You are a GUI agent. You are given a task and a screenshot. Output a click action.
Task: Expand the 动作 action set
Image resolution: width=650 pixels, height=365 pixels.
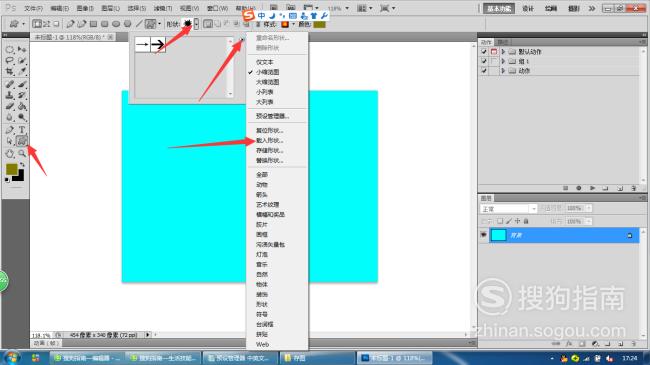coord(503,71)
